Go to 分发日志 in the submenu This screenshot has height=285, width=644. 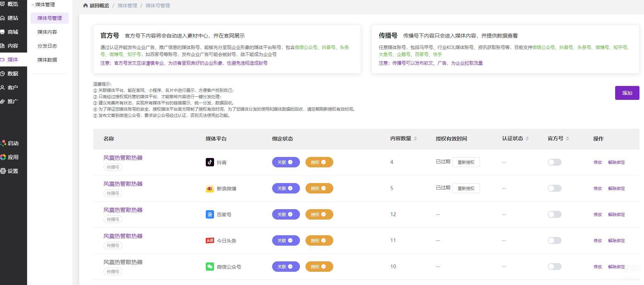tap(47, 46)
